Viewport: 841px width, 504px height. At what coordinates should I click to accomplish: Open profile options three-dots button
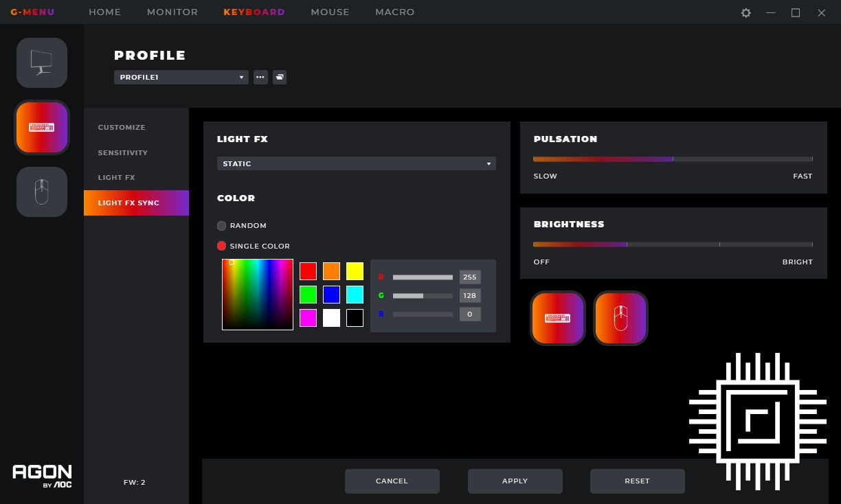(260, 78)
